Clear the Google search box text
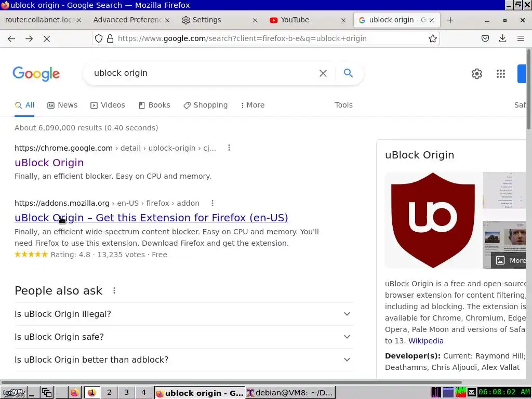Viewport: 532px width, 399px height. (323, 73)
